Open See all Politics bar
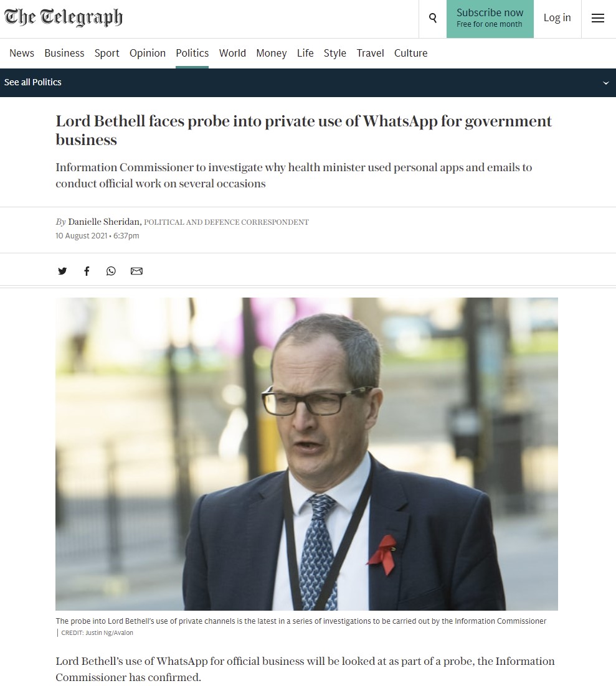This screenshot has width=616, height=686. 308,82
